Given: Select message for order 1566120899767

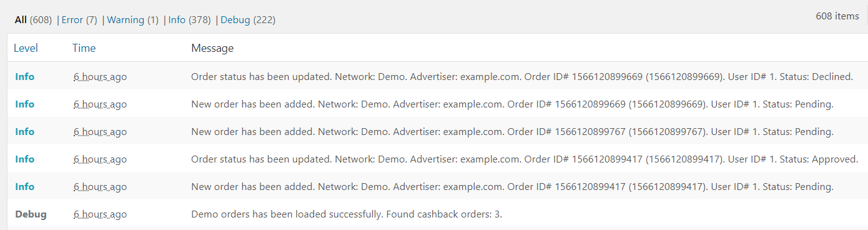Looking at the screenshot, I should coord(512,132).
